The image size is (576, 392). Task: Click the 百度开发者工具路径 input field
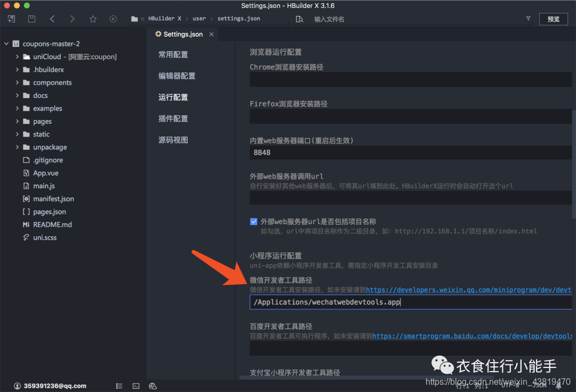click(x=411, y=348)
